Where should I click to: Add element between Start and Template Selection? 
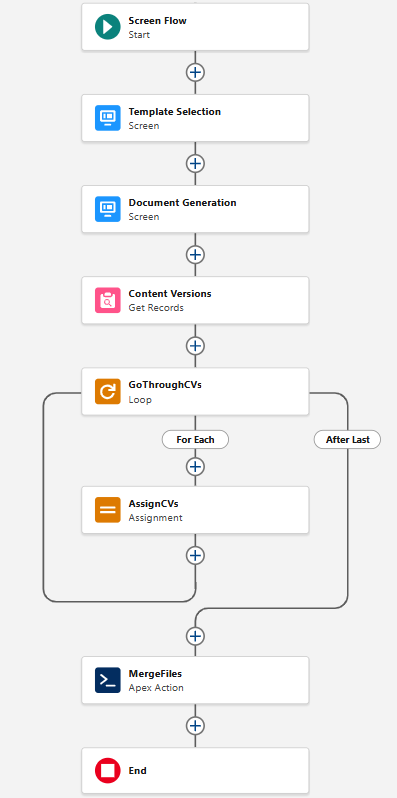coord(195,72)
